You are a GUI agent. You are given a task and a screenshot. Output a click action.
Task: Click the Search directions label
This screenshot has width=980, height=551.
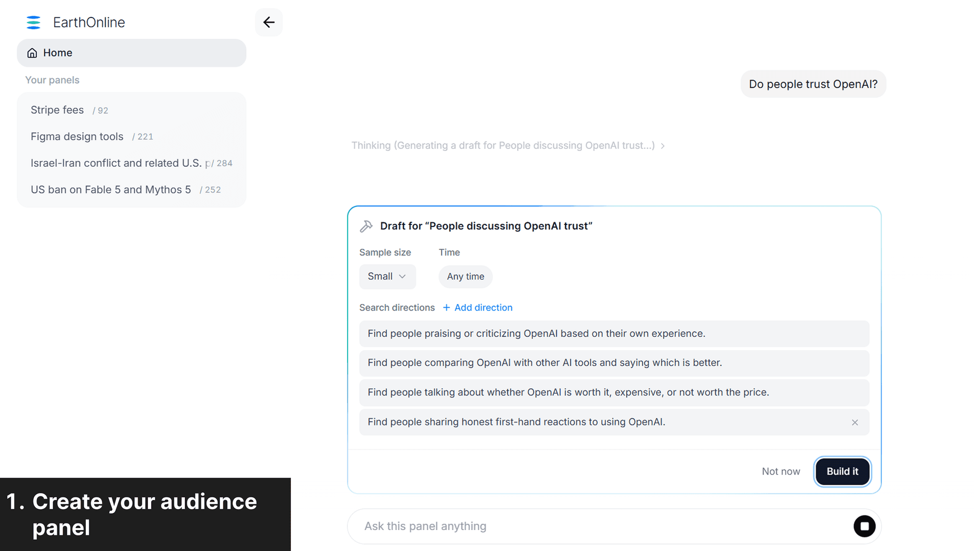pos(397,308)
